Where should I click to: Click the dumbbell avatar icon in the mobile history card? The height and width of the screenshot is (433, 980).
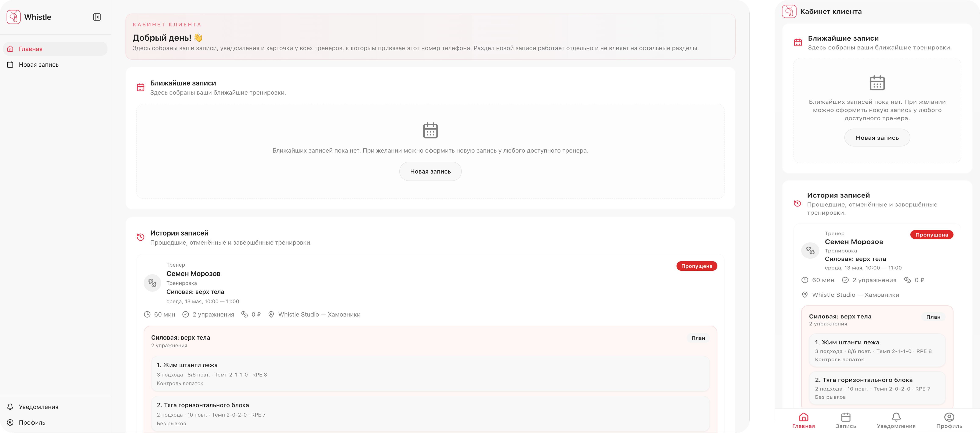(810, 251)
